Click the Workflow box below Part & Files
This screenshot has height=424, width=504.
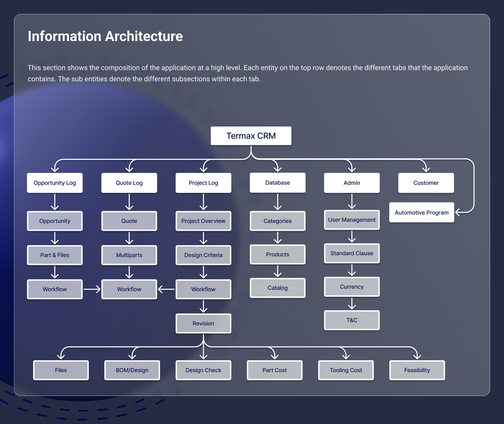tap(55, 289)
